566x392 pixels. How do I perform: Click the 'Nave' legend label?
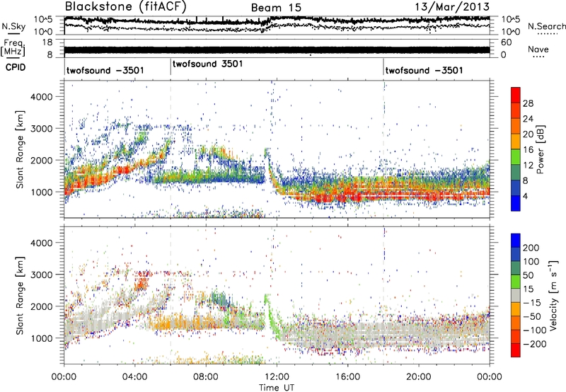(x=538, y=50)
